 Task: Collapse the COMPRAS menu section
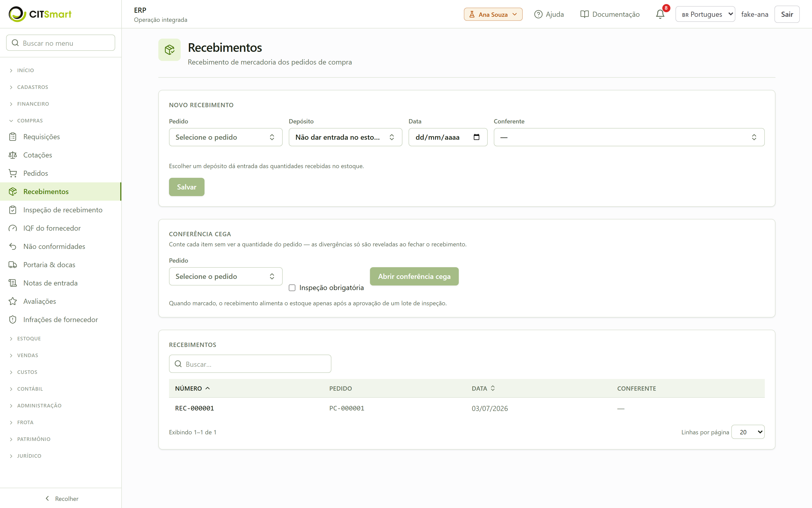[x=30, y=121]
